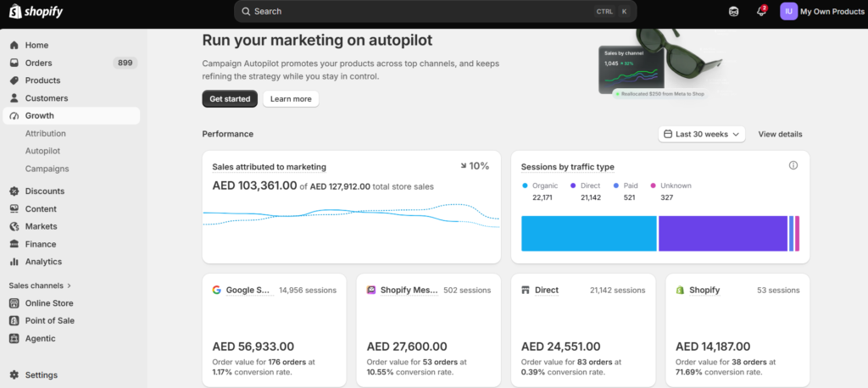Click the search magnifier icon

point(247,11)
